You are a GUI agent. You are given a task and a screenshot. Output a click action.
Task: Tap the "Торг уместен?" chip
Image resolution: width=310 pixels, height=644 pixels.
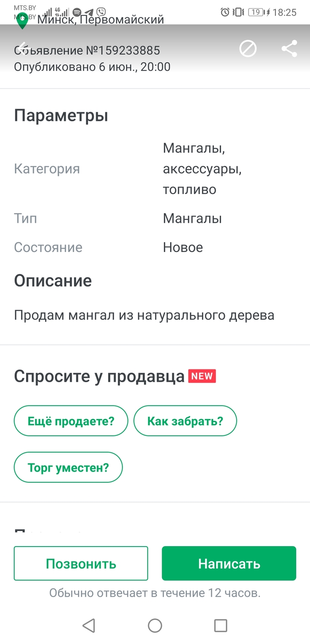[68, 467]
